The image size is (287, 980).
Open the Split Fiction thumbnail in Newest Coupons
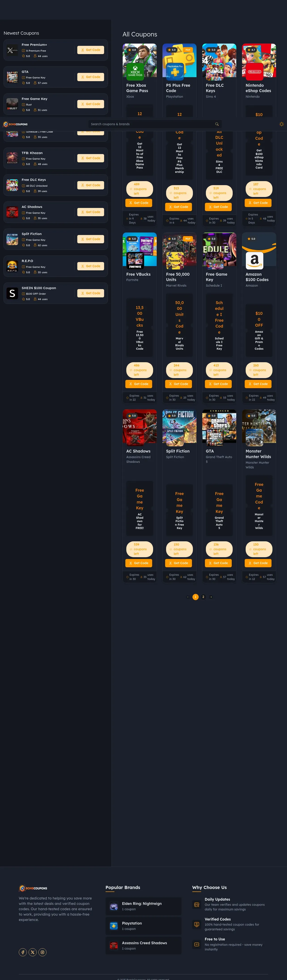(x=12, y=239)
